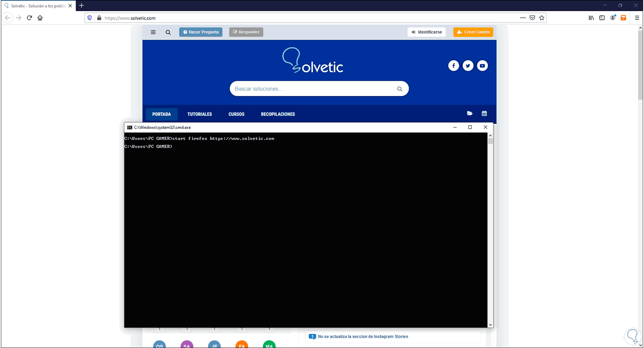This screenshot has height=348, width=644.
Task: Open page actions three-dot menu
Action: (x=522, y=18)
